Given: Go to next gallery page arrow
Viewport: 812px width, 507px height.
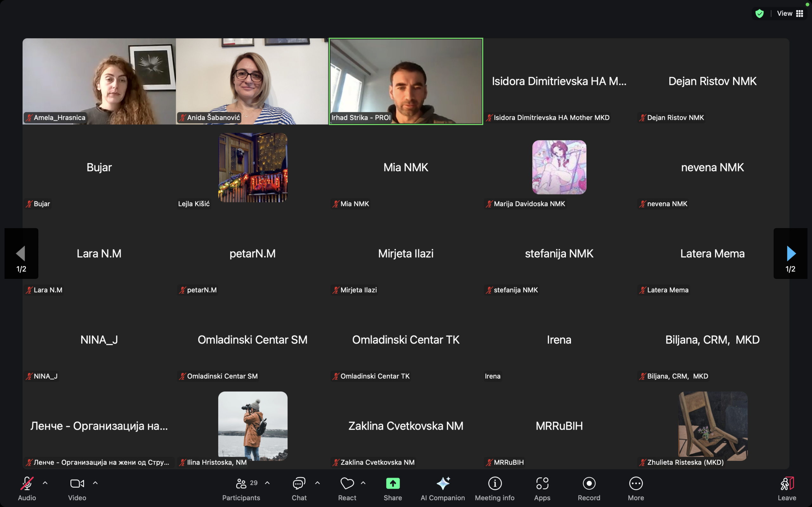Looking at the screenshot, I should point(790,253).
